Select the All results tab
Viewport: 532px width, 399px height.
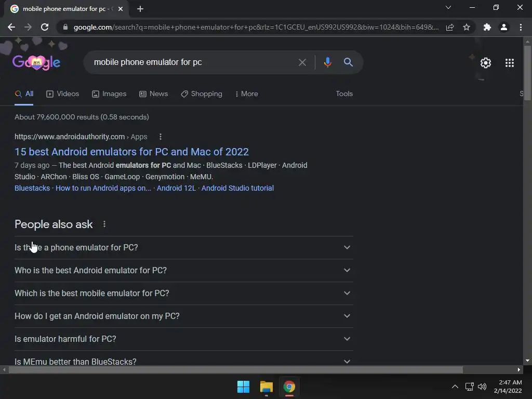point(24,94)
